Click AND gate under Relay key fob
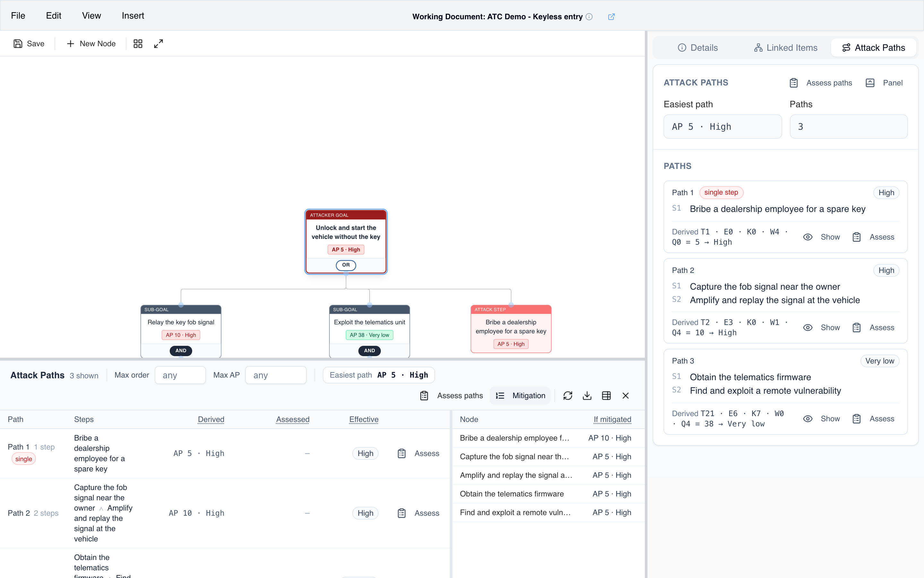Viewport: 924px width, 578px height. click(x=181, y=351)
